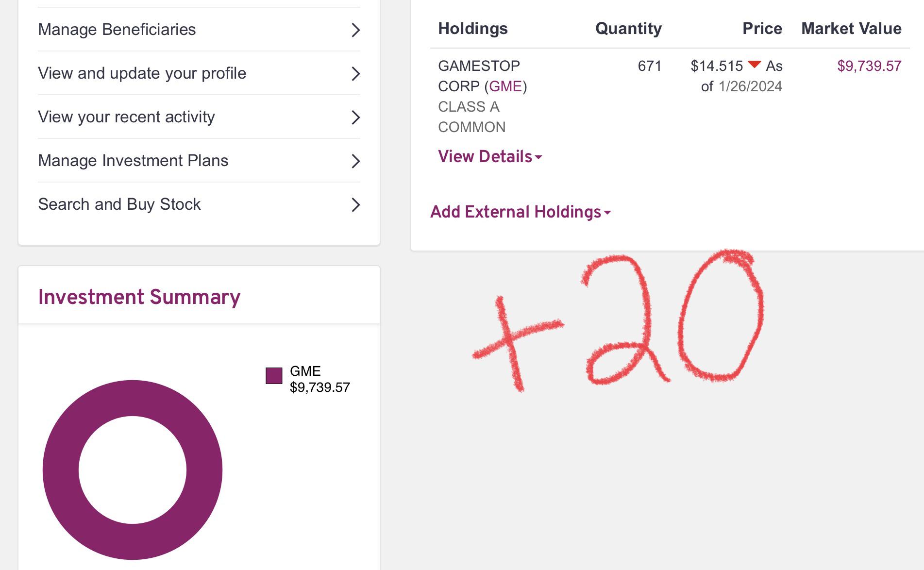Select View your recent activity
924x570 pixels.
pyautogui.click(x=126, y=117)
